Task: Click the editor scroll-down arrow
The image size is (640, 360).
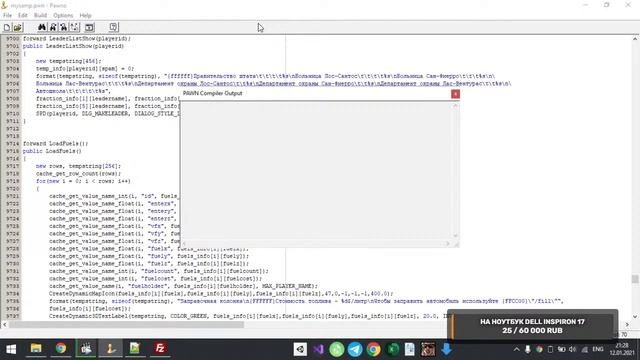Action: (x=635, y=317)
